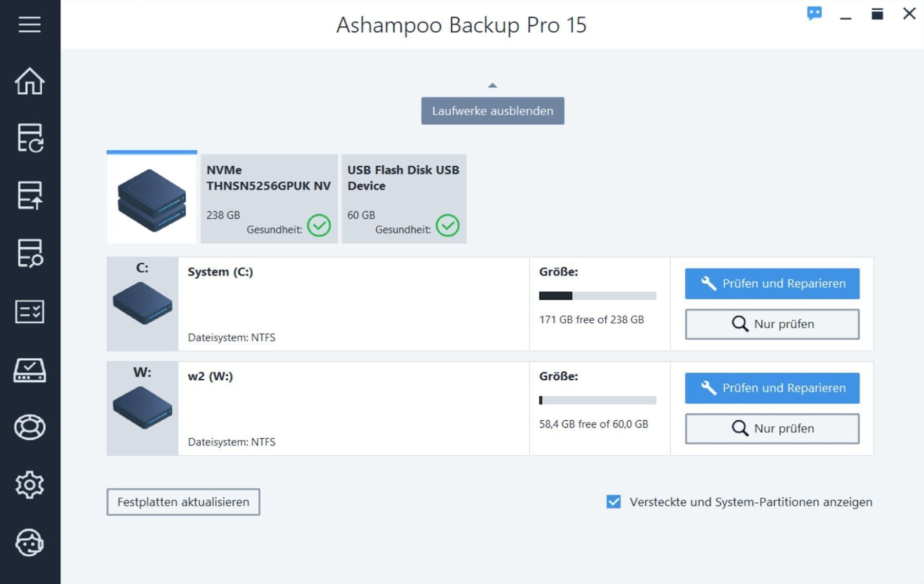Open the backup plan refresh icon

click(30, 138)
